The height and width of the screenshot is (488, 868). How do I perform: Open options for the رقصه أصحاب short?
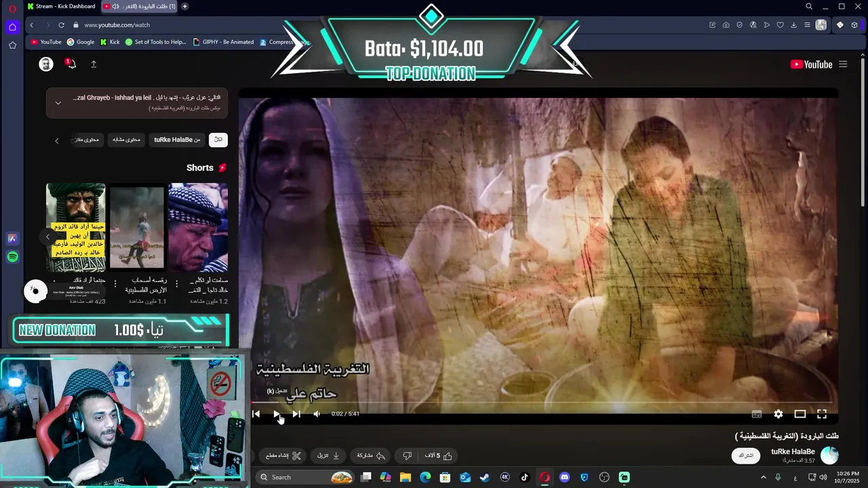point(115,283)
